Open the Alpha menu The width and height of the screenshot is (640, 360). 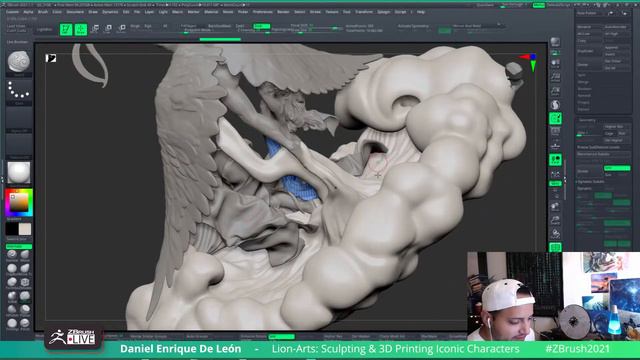pyautogui.click(x=28, y=12)
